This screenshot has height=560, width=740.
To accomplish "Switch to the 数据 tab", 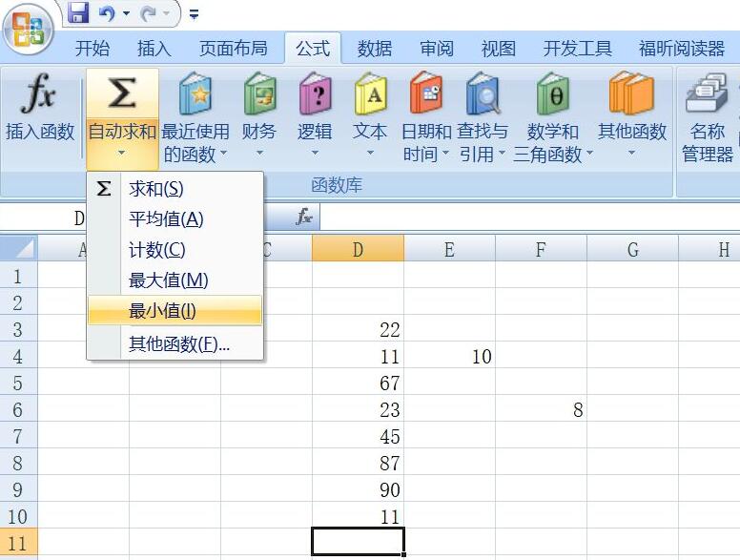I will 375,48.
